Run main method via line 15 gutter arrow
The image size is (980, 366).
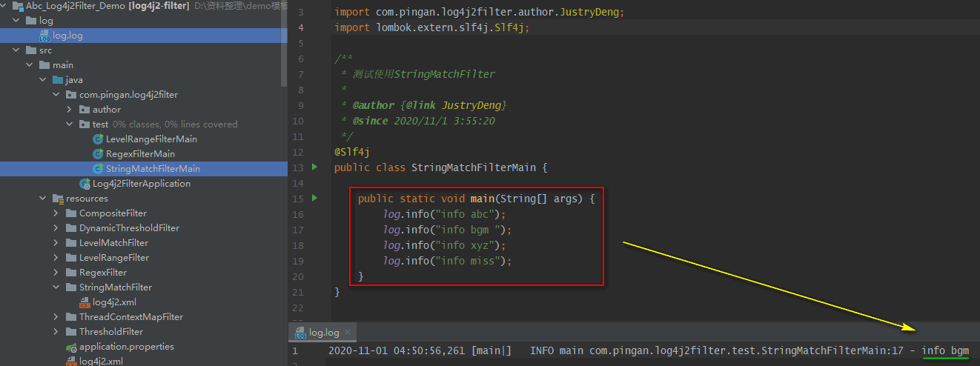point(314,198)
